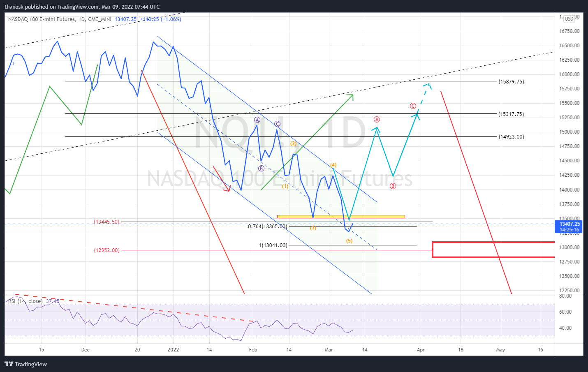Click the purple circled A wave label

[x=257, y=120]
